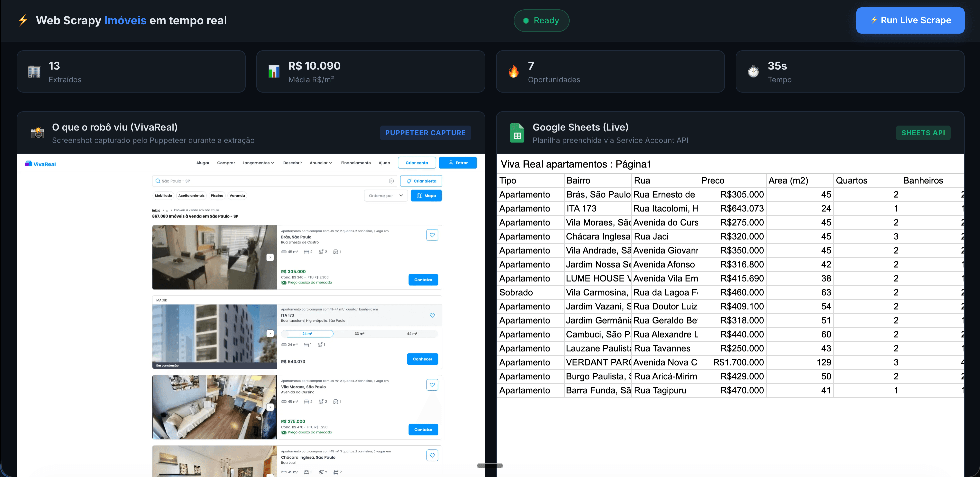980x477 pixels.
Task: Click Conhecer on the ITA 173 listing
Action: pos(422,359)
